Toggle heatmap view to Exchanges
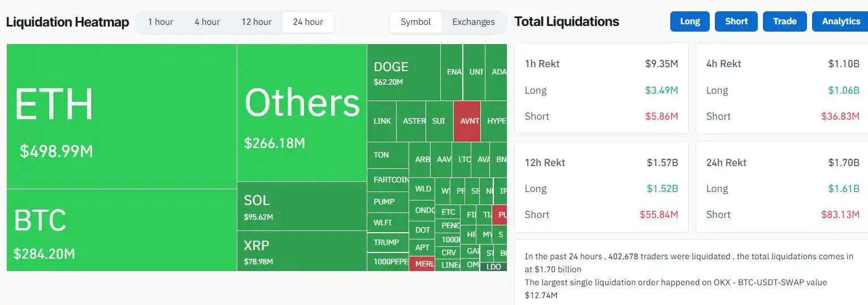 point(473,22)
